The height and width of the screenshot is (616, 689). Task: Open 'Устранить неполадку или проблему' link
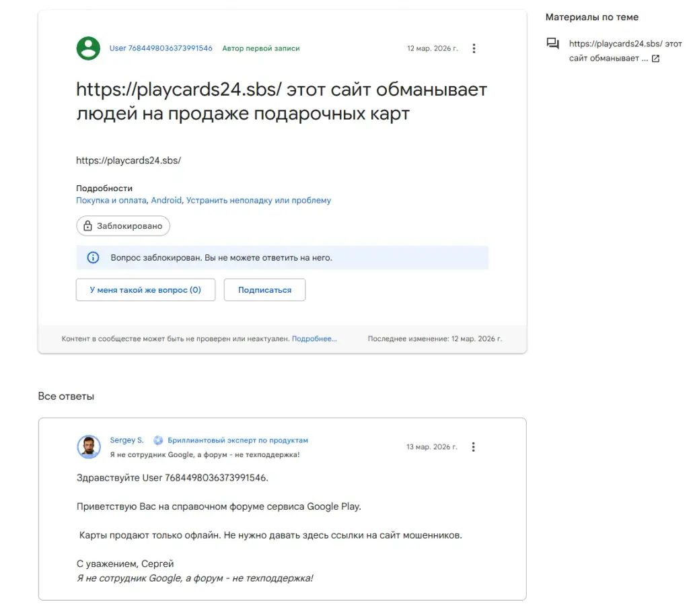pos(258,201)
